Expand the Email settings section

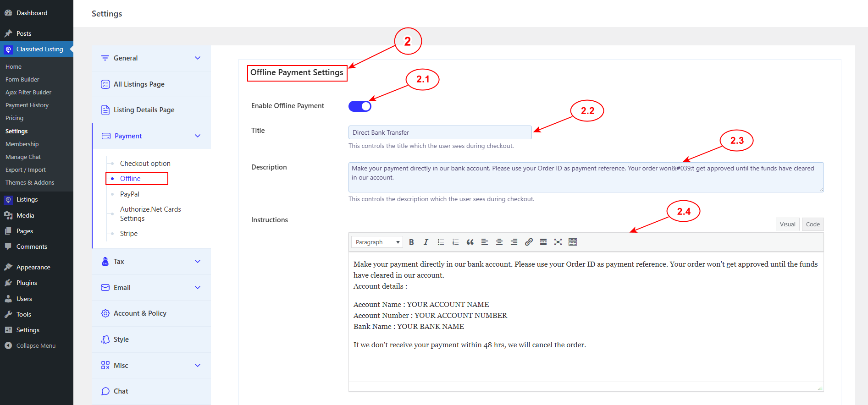[x=151, y=288]
